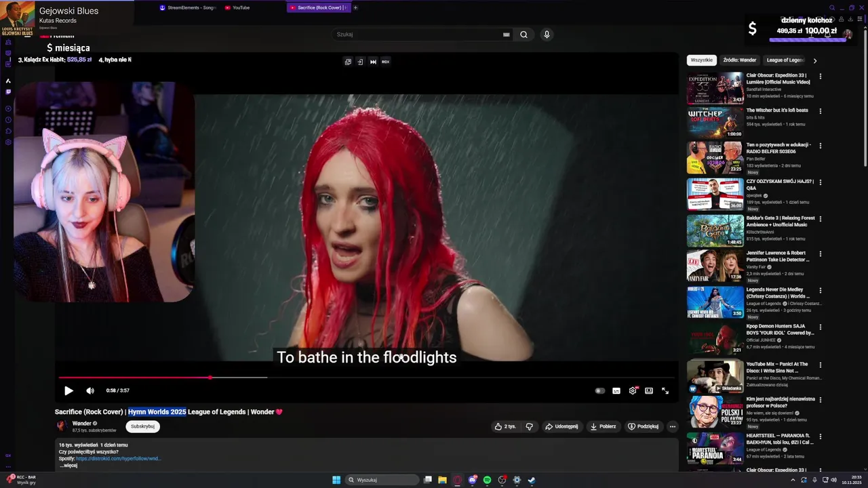
Task: Mute the video volume speaker icon
Action: click(x=90, y=390)
